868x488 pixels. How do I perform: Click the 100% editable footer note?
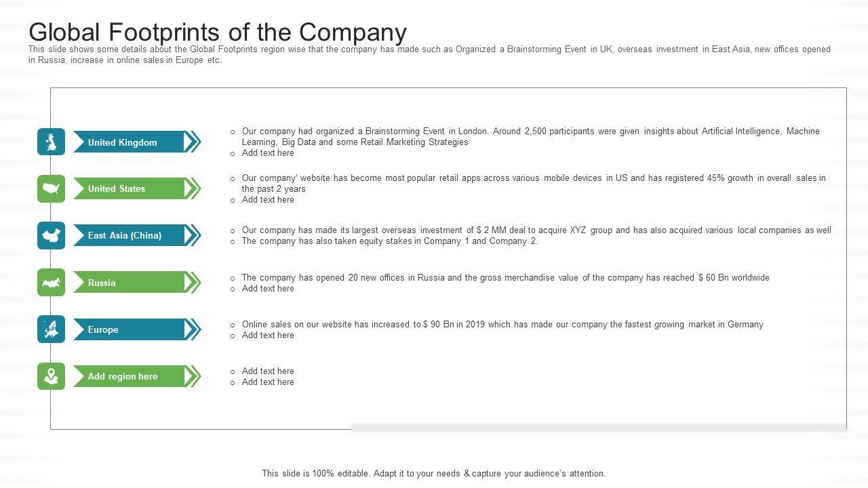433,474
